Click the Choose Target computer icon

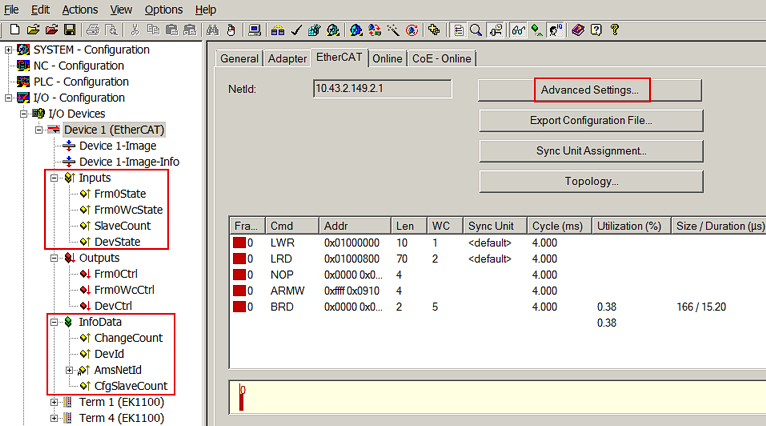coord(254,30)
